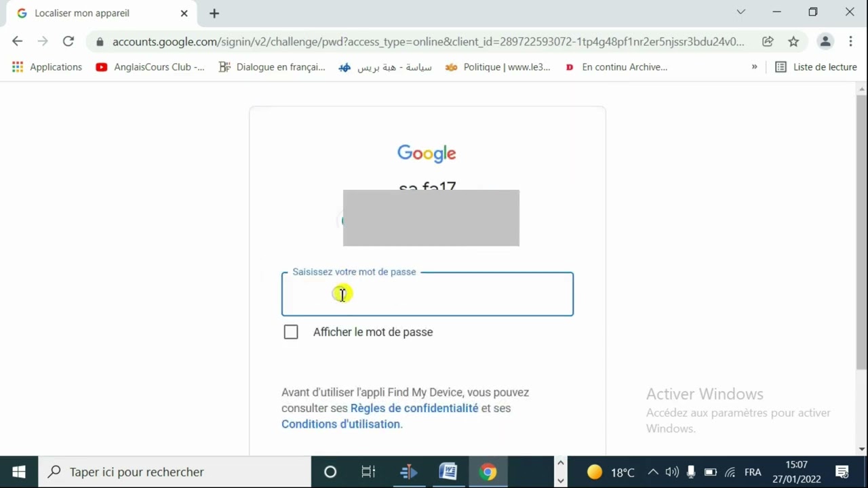Open Wi-Fi network settings icon

[x=730, y=472]
